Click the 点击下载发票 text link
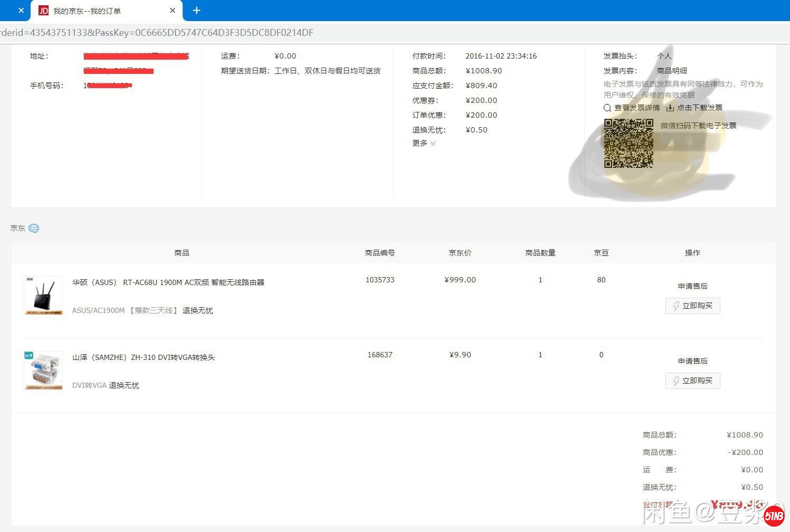Viewport: 790px width, 532px height. [x=700, y=108]
